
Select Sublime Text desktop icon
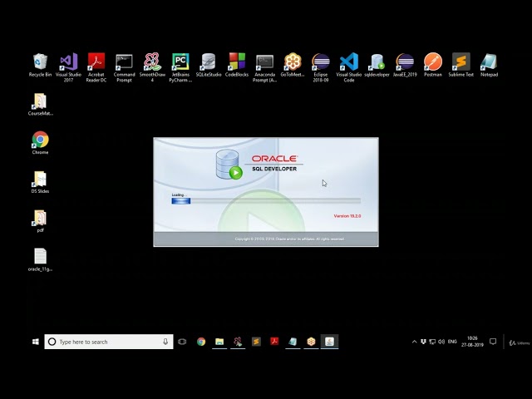click(461, 65)
